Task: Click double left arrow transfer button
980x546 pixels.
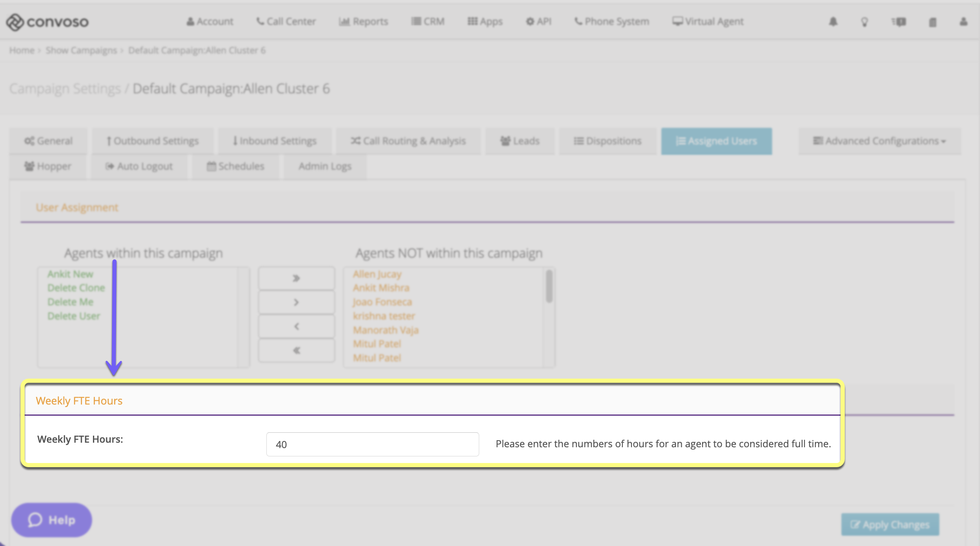Action: tap(296, 351)
